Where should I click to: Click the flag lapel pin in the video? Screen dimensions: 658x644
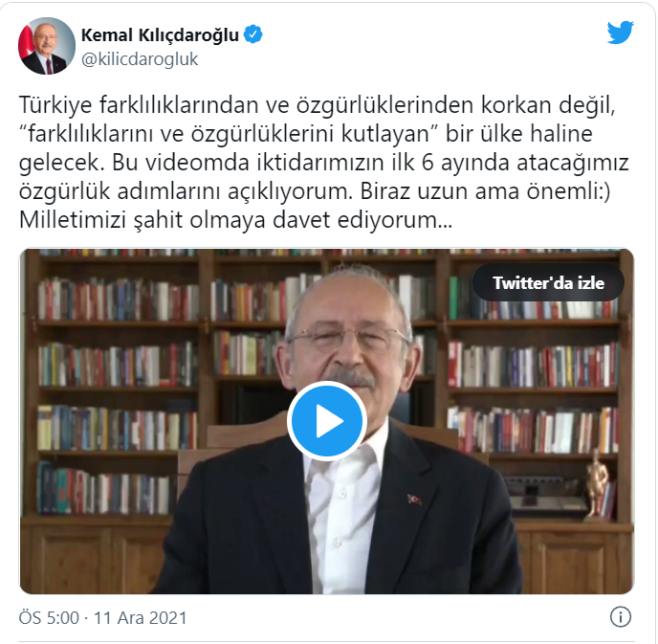pyautogui.click(x=415, y=500)
